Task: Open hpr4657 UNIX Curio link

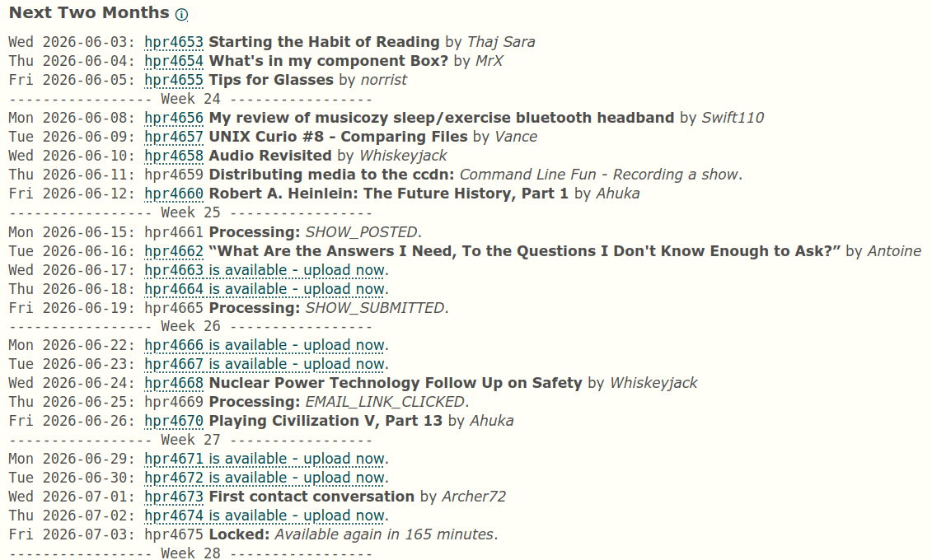Action: (174, 138)
